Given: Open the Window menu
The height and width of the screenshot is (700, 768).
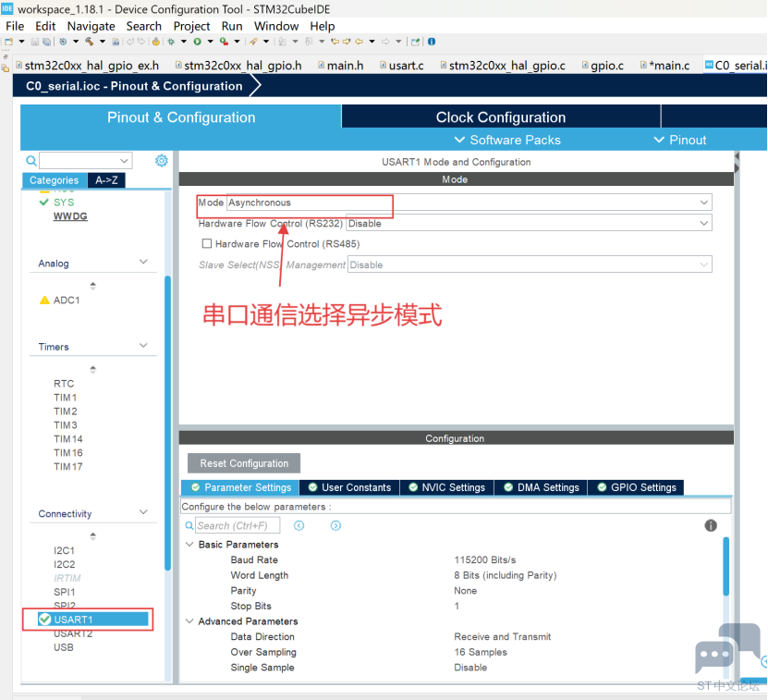Looking at the screenshot, I should pos(276,26).
